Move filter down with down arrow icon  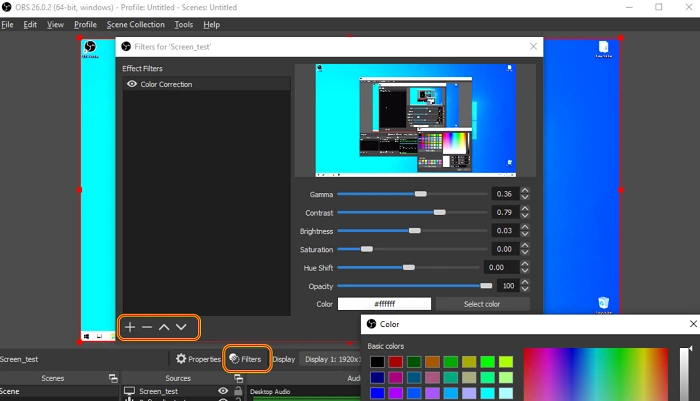[181, 327]
